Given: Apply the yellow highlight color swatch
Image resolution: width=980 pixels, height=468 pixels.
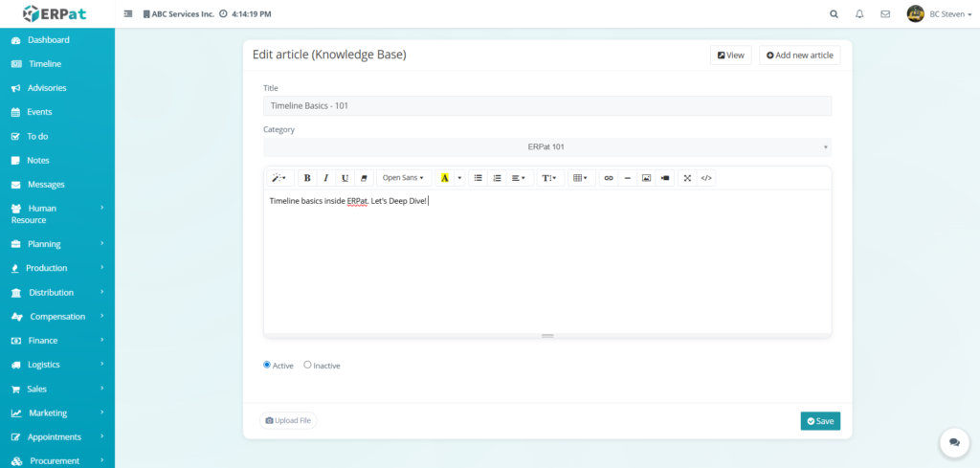Looking at the screenshot, I should 444,178.
